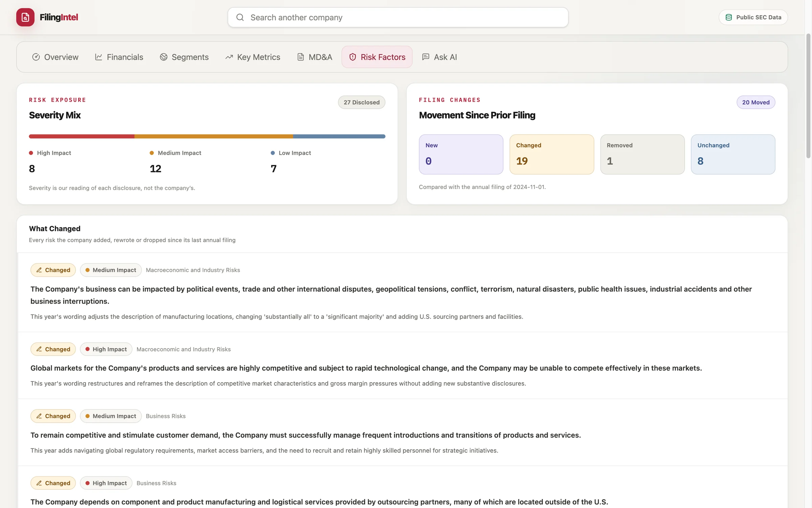Click the red High Impact severity bar segment
812x508 pixels.
(x=82, y=136)
